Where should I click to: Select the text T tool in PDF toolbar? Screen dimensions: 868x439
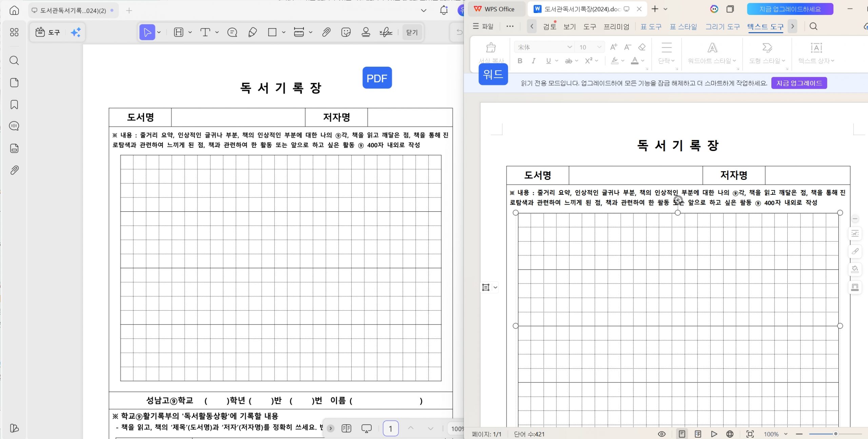point(205,32)
